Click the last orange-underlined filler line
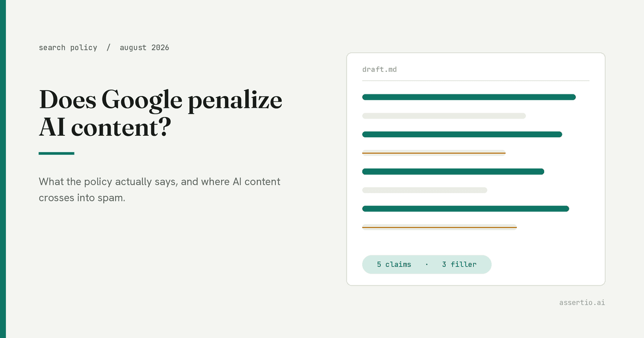 click(x=440, y=227)
